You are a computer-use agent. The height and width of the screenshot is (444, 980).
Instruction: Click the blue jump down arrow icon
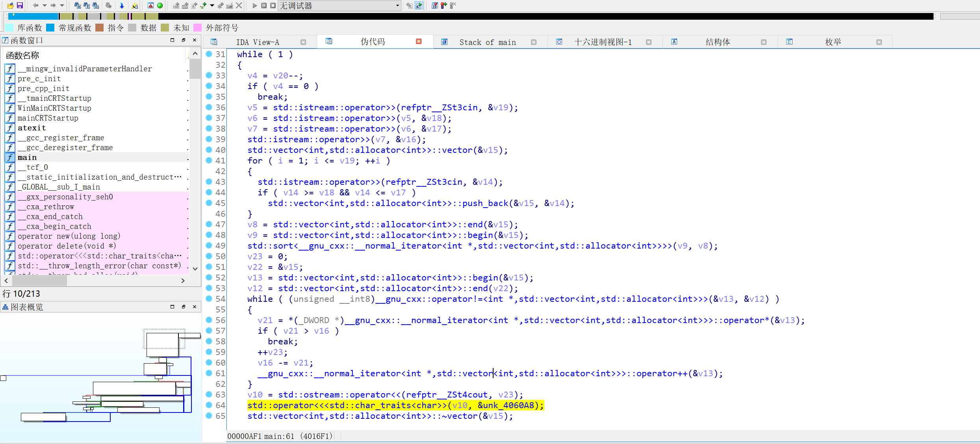(x=122, y=6)
